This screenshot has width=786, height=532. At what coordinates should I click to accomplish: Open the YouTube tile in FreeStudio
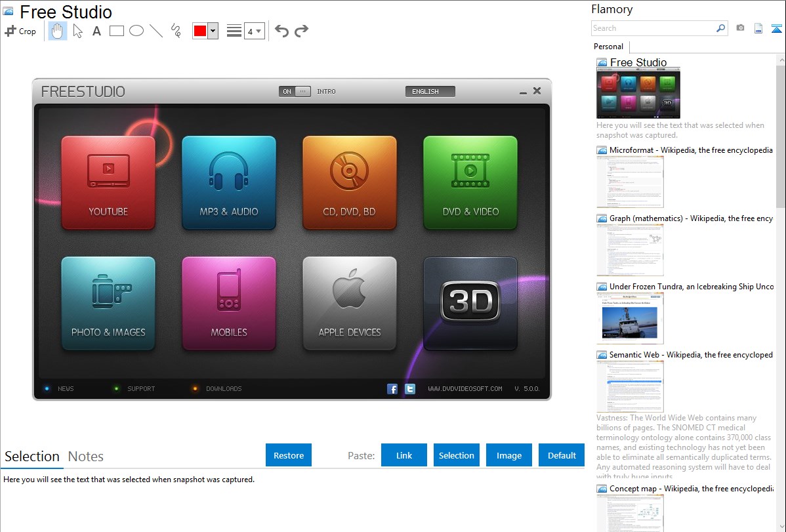[x=108, y=183]
